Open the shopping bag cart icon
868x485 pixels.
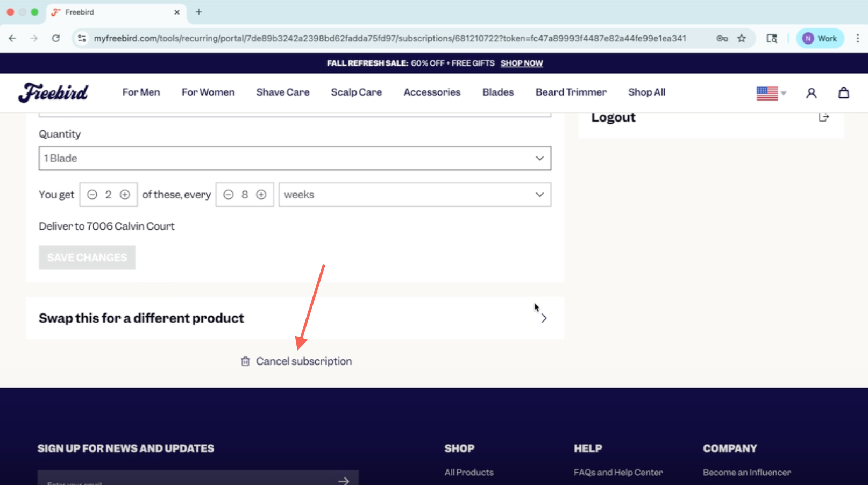coord(843,92)
